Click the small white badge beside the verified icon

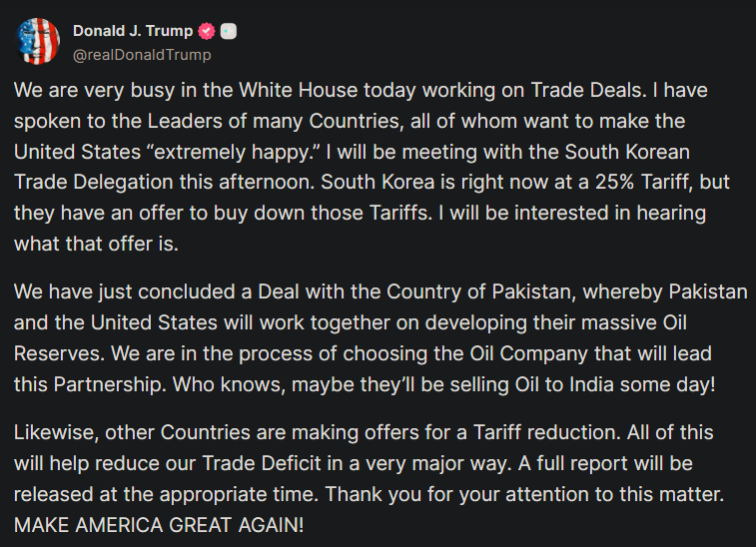(x=229, y=31)
